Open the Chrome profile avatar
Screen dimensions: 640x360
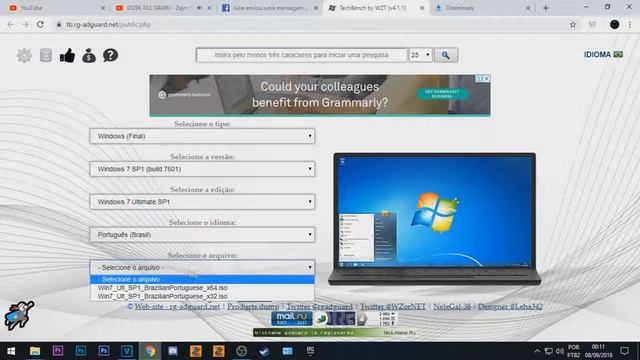(x=614, y=24)
